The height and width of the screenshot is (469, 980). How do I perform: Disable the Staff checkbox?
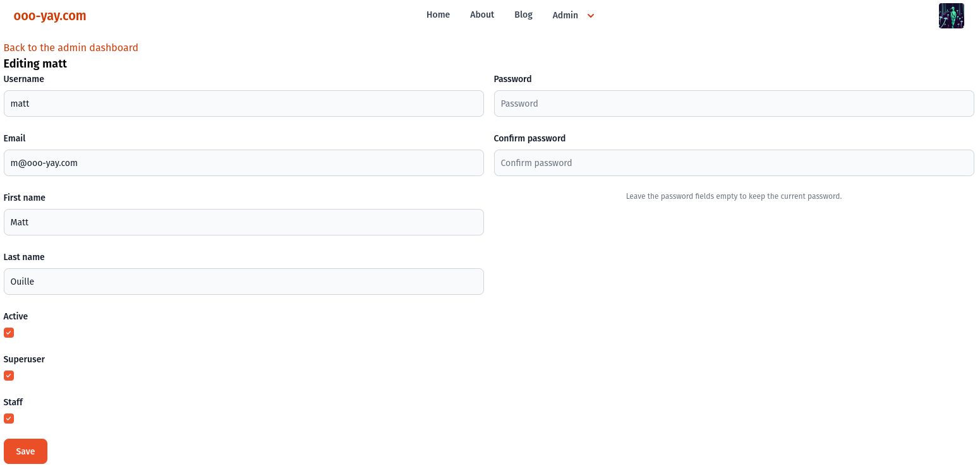[x=9, y=419]
